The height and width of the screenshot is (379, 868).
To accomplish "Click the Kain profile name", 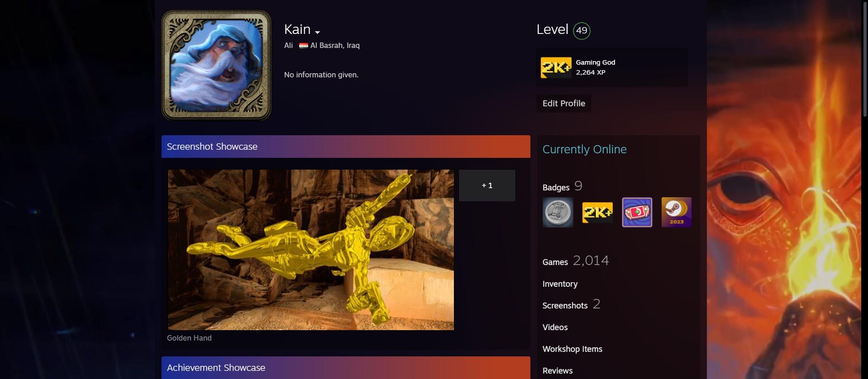I will coord(297,29).
